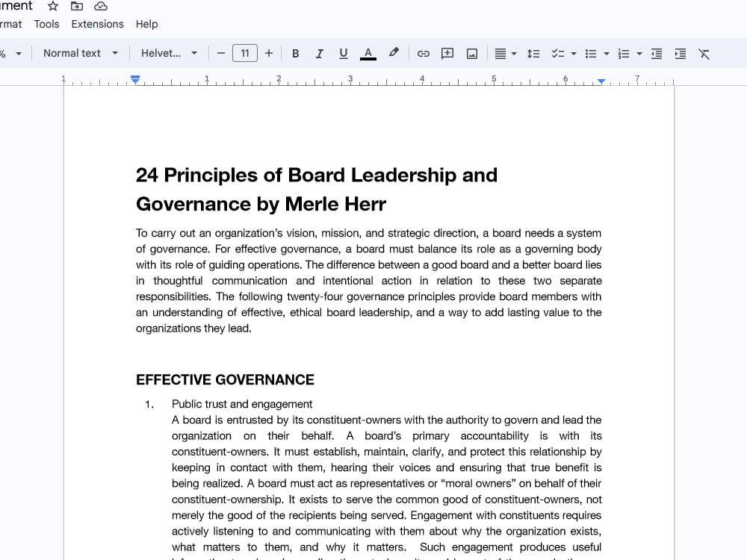Open the zoom percentage dropdown arrow
Image resolution: width=747 pixels, height=560 pixels.
click(x=19, y=53)
